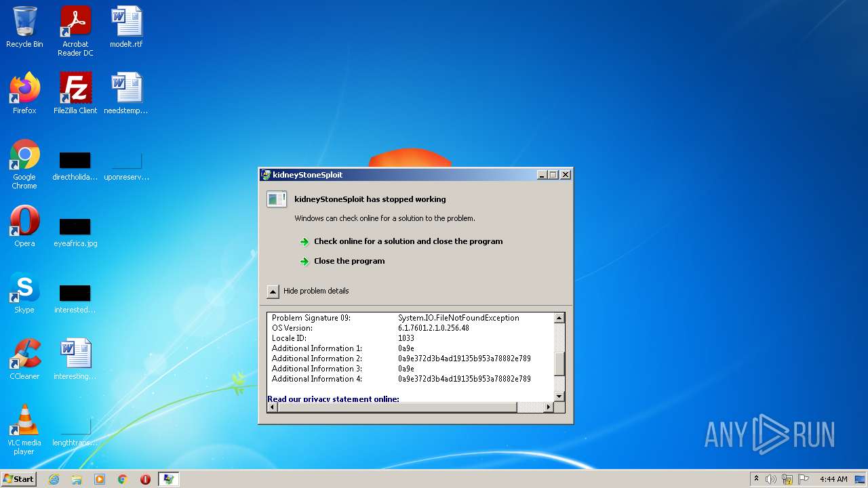Screen dimensions: 868x488
Task: Select the interested file icon beside Skype
Action: click(75, 298)
